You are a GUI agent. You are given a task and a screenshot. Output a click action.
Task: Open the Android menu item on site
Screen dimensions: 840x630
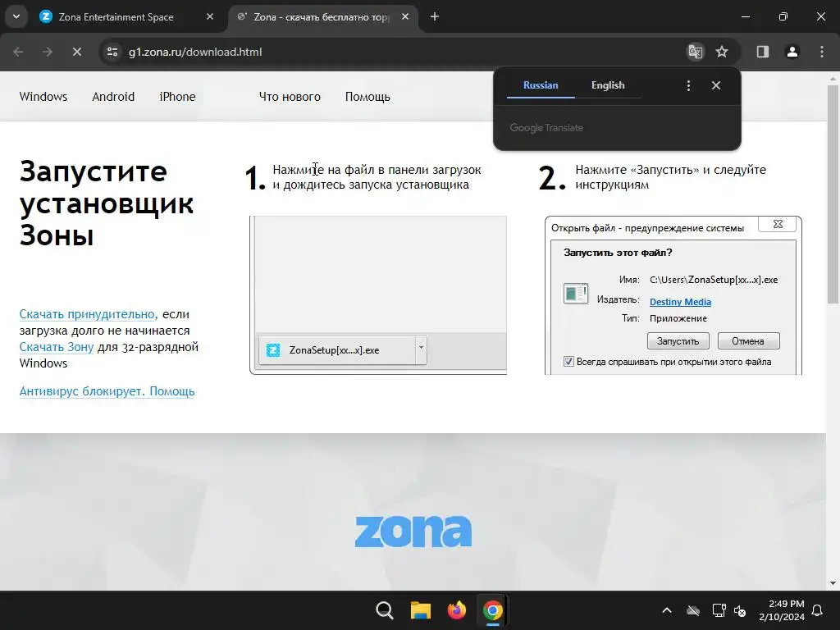113,97
